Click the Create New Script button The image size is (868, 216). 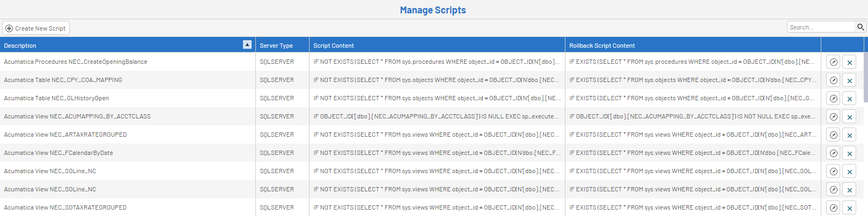(x=36, y=28)
